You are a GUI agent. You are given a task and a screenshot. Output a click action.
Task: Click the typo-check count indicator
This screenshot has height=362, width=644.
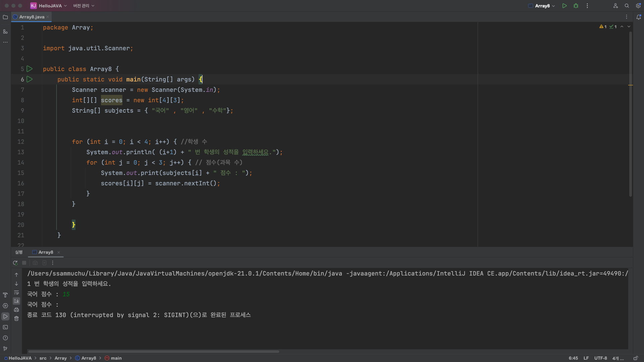pos(613,26)
